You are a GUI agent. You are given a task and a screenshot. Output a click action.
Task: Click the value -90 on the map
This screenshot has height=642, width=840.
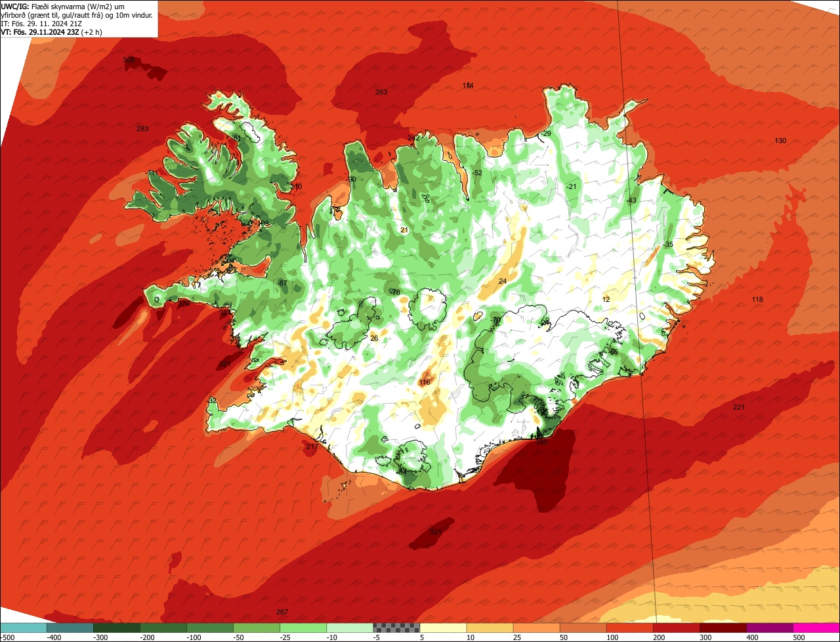[351, 179]
